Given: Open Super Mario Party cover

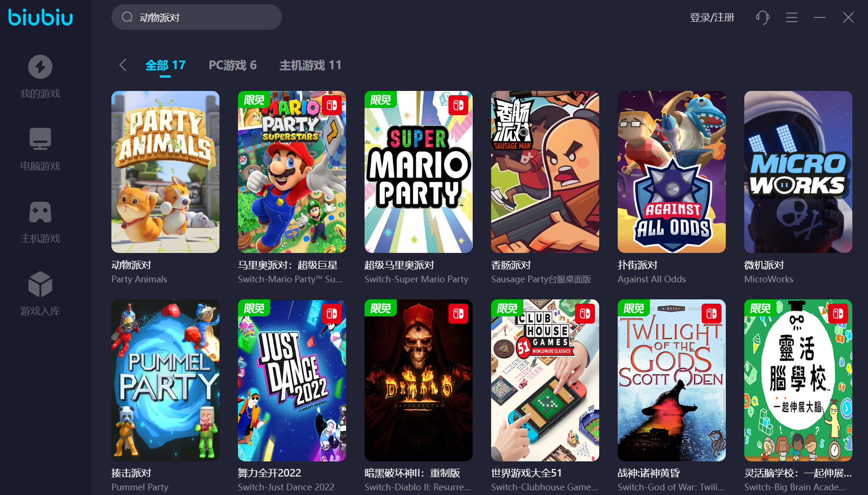Looking at the screenshot, I should click(x=419, y=172).
